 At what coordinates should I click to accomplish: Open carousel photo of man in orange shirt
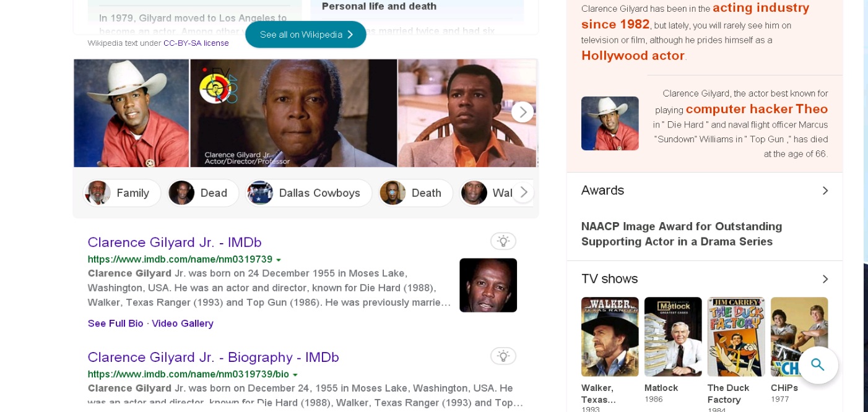pyautogui.click(x=467, y=113)
